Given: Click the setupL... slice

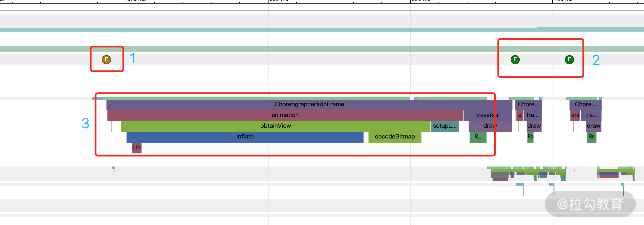Looking at the screenshot, I should click(x=445, y=126).
